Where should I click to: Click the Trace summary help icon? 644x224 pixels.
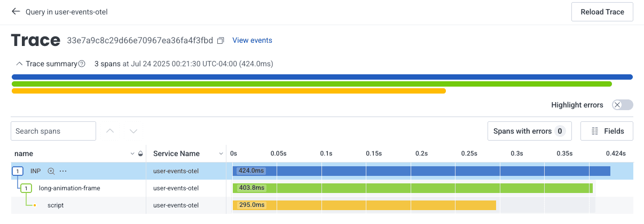tap(82, 64)
